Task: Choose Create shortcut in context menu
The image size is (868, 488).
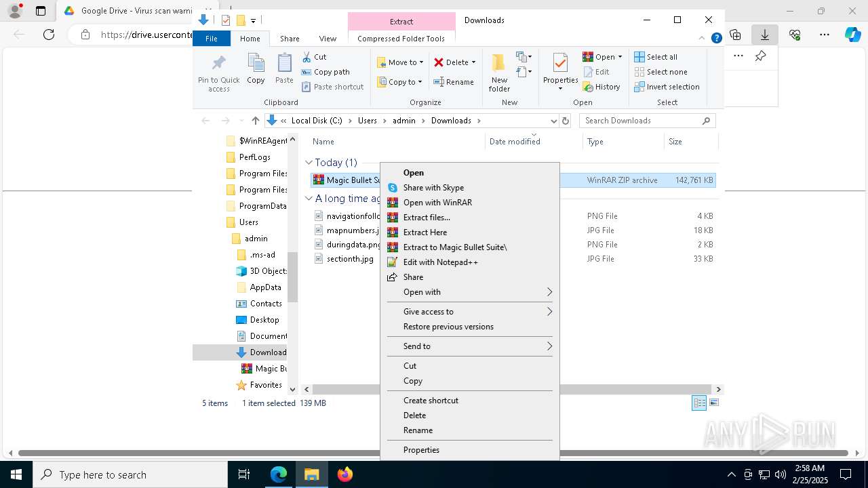Action: (x=469, y=401)
